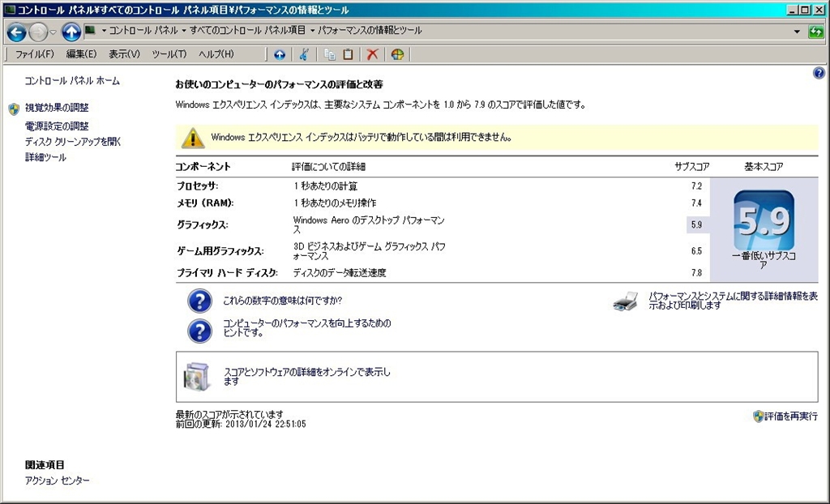Click the address bar location icon
Screen dimensions: 830x504
[x=90, y=31]
